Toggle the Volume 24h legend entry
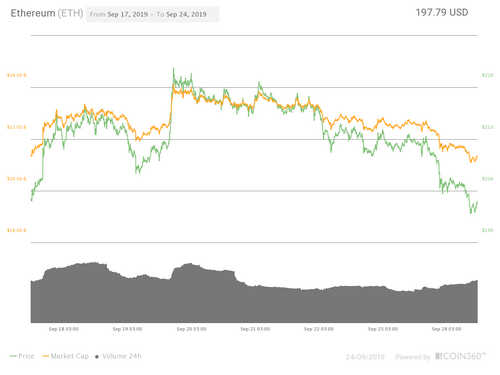Viewport: 500px width, 375px height. 118,356
